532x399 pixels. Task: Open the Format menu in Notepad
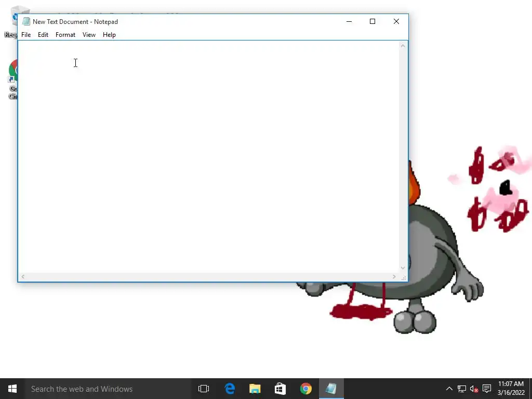click(x=65, y=35)
